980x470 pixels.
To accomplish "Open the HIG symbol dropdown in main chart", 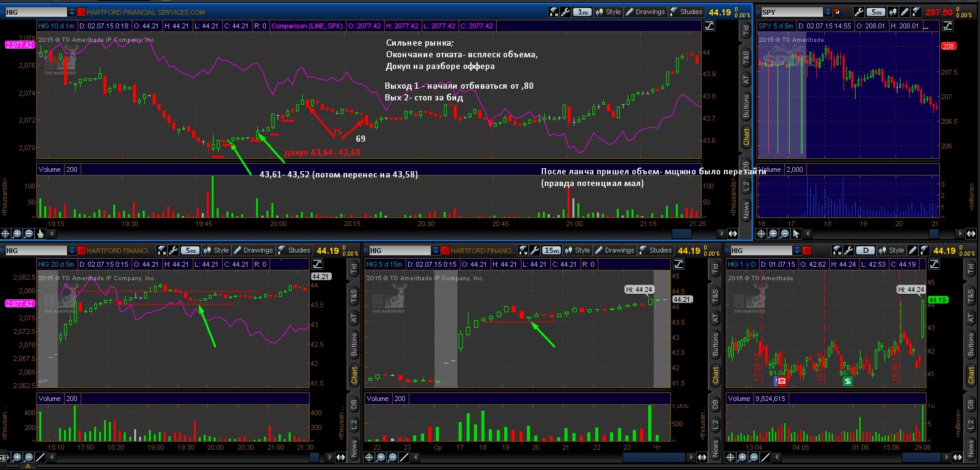I will 73,12.
